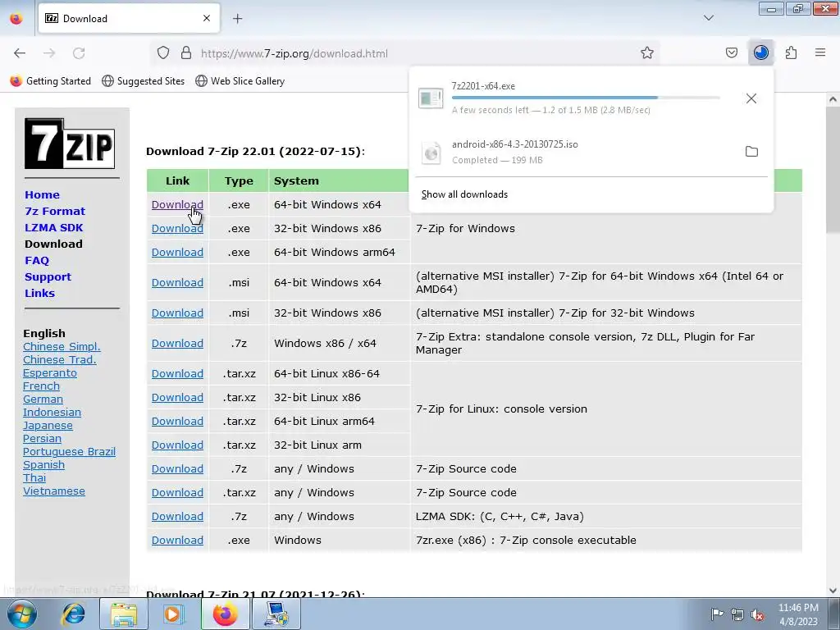Close the Download tab

(x=206, y=19)
